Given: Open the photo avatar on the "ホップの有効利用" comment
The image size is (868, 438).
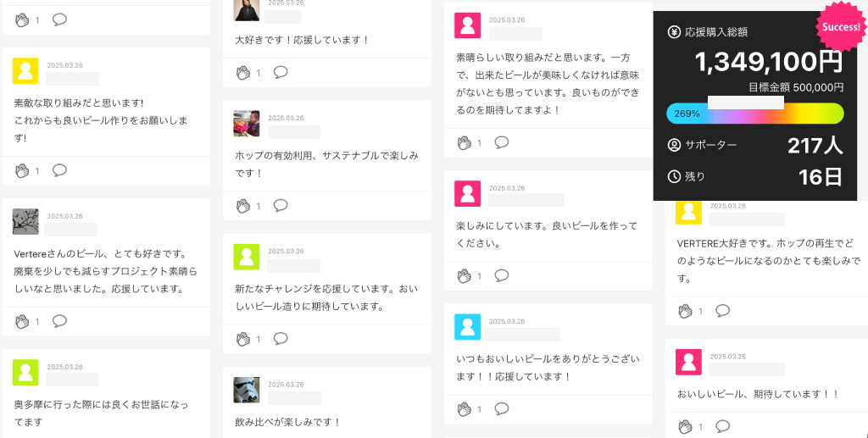Looking at the screenshot, I should point(247,124).
